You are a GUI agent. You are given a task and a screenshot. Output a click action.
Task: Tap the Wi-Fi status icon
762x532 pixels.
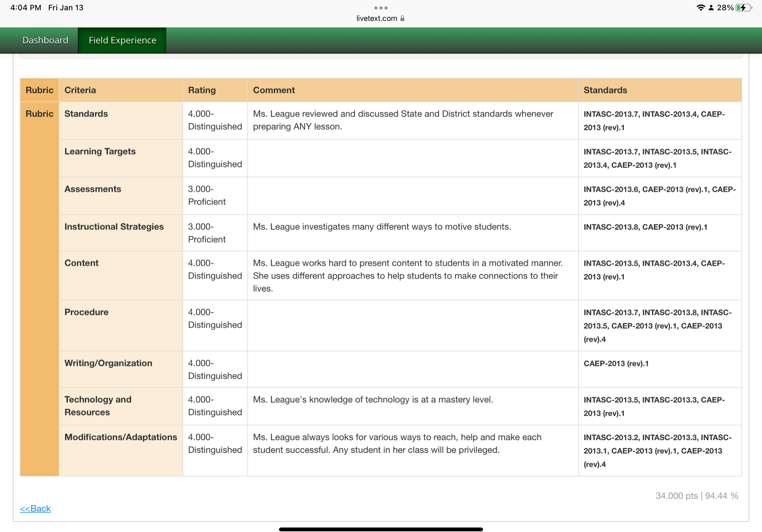pos(701,7)
